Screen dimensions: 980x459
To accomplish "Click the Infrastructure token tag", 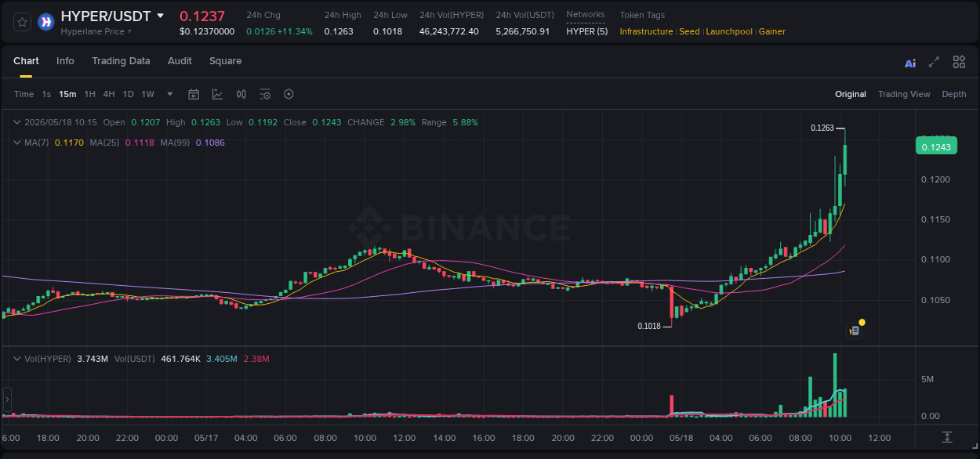I will [x=646, y=31].
